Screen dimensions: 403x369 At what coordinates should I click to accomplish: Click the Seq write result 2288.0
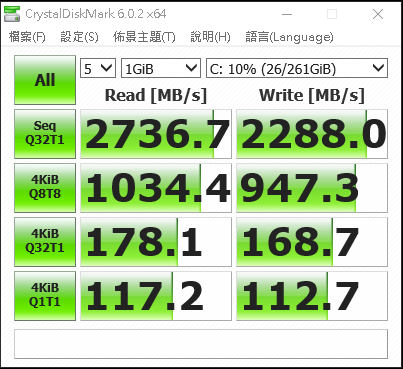pos(312,134)
